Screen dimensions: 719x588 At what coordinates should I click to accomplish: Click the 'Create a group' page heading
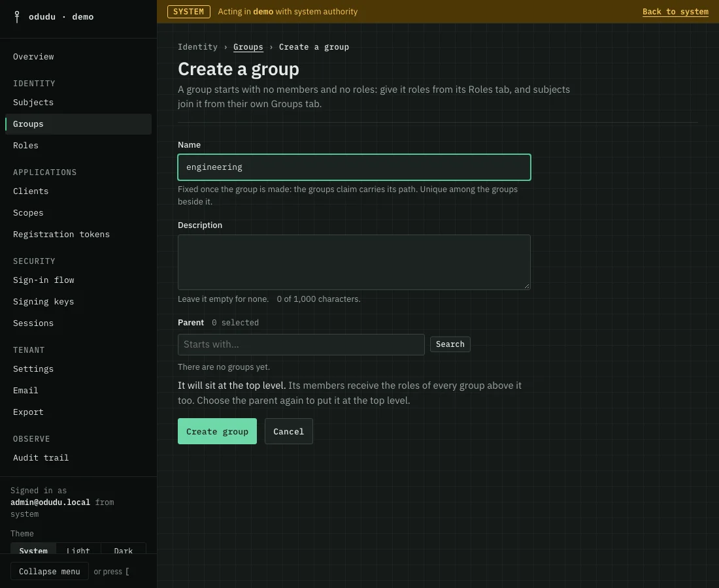pyautogui.click(x=239, y=69)
